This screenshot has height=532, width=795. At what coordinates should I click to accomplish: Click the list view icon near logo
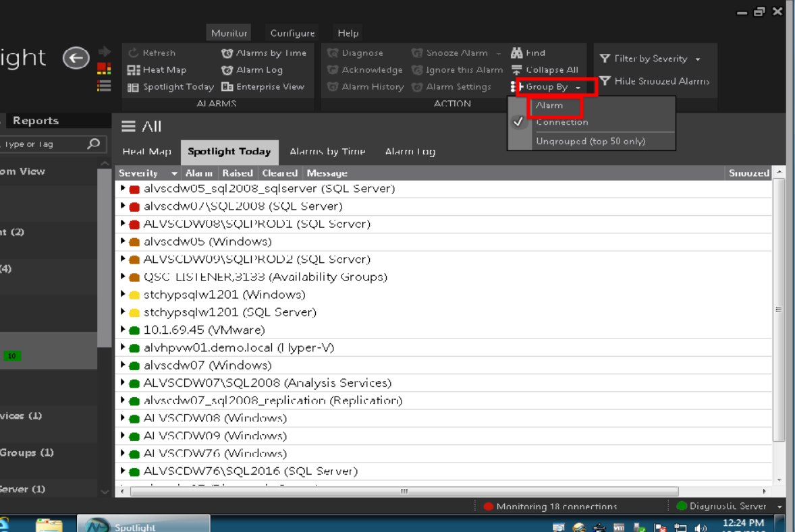[104, 86]
